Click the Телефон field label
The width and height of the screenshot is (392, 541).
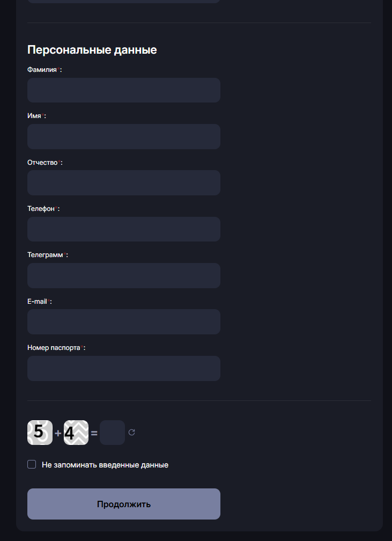click(x=41, y=209)
